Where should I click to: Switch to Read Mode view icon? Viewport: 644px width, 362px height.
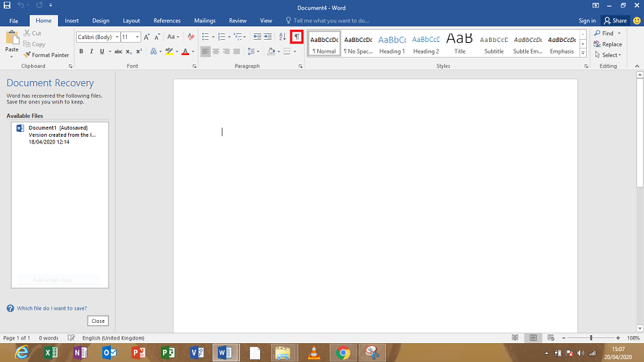[515, 338]
